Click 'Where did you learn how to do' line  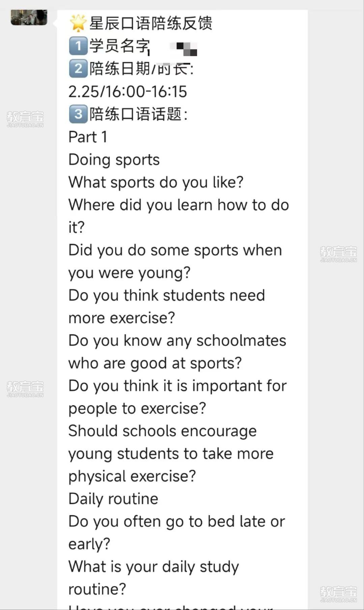(x=179, y=205)
